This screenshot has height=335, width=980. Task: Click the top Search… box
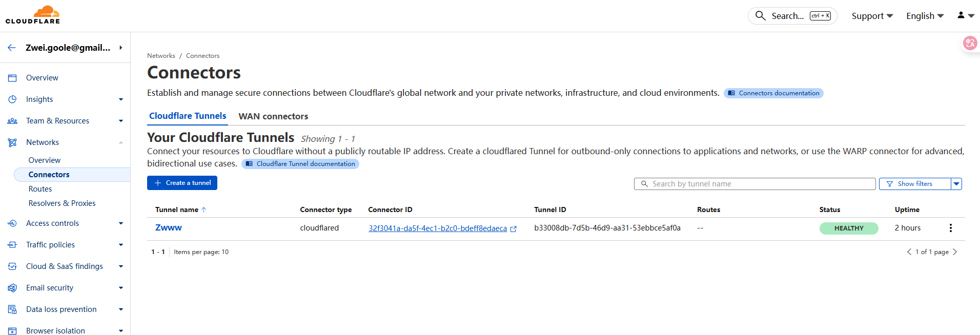click(792, 16)
